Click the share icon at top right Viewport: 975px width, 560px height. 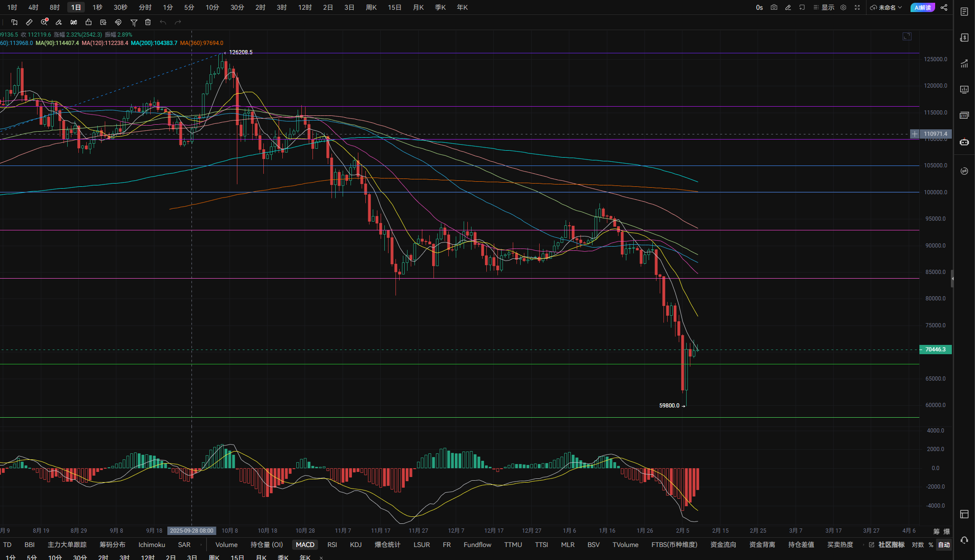click(944, 7)
